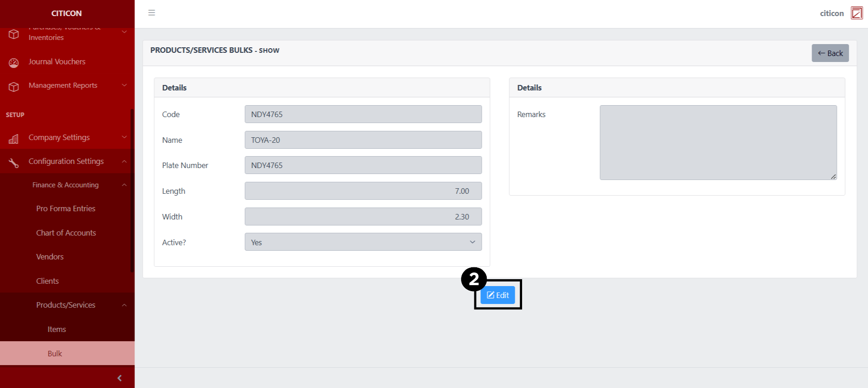Open the Active? Yes dropdown
Image resolution: width=868 pixels, height=388 pixels.
[363, 242]
